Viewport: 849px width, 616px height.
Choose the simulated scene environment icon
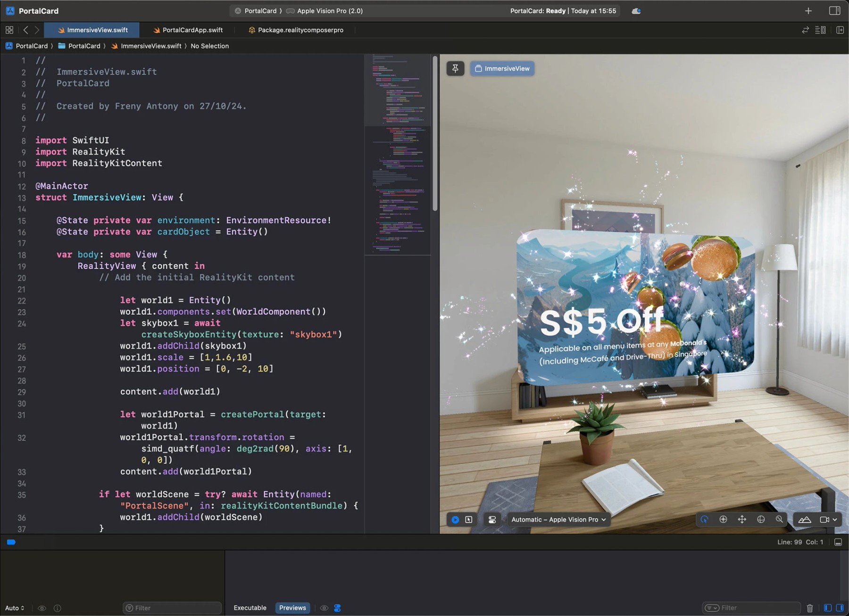(x=805, y=519)
